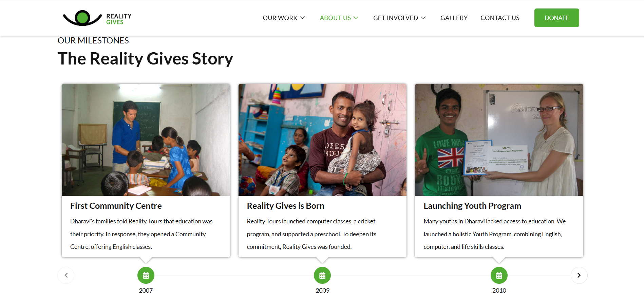Click the Reality Gives is Born heading

pyautogui.click(x=285, y=206)
